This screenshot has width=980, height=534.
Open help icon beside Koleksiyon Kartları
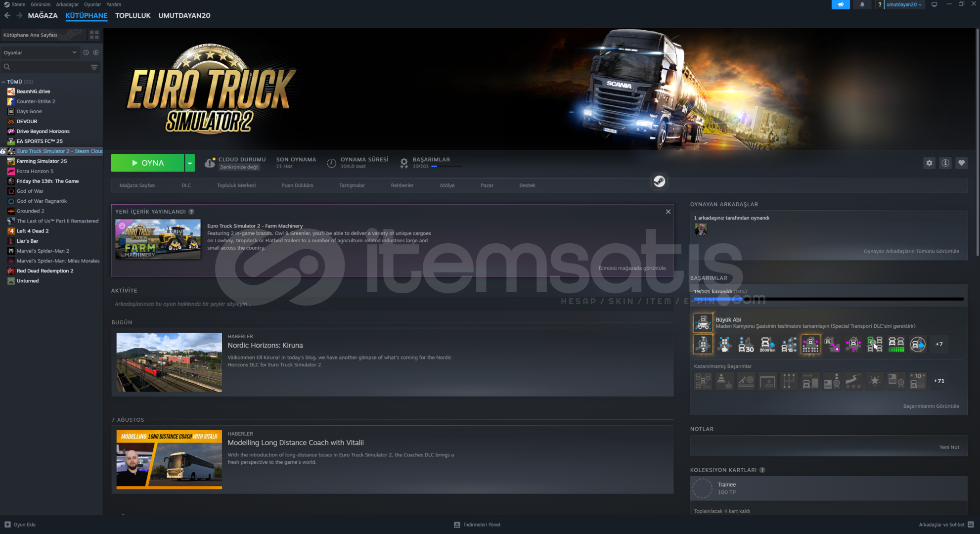[762, 470]
